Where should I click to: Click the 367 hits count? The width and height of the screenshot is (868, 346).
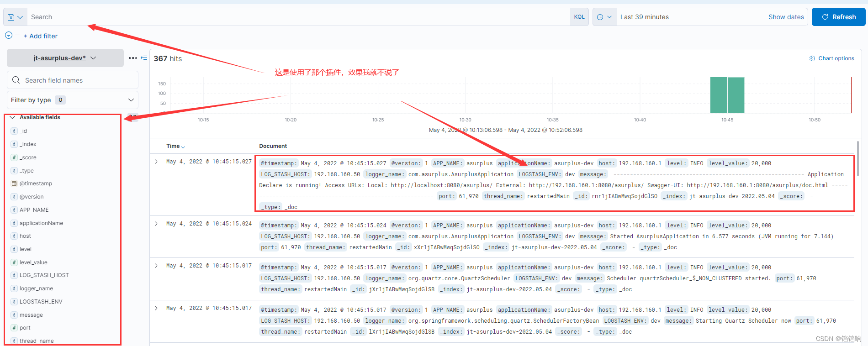click(168, 58)
